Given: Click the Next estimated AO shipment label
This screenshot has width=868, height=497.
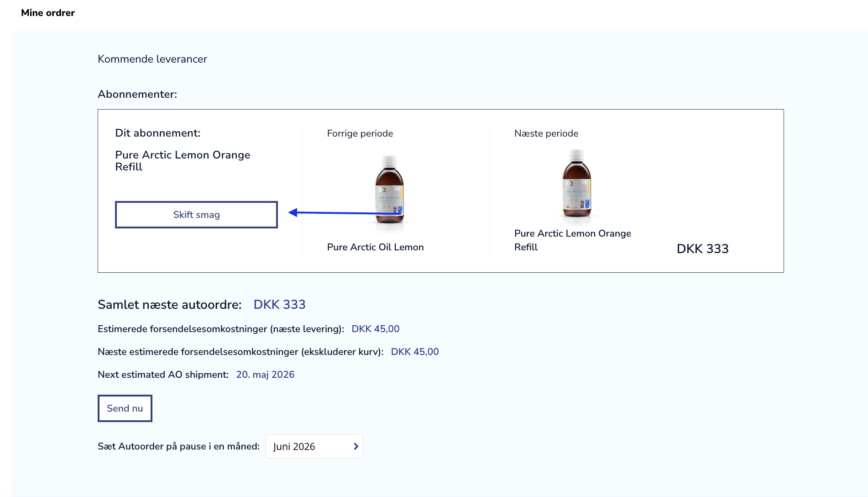Looking at the screenshot, I should click(163, 375).
